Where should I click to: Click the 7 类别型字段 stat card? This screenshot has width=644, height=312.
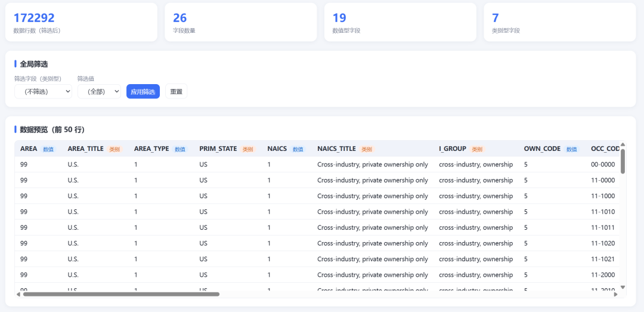[x=560, y=22]
